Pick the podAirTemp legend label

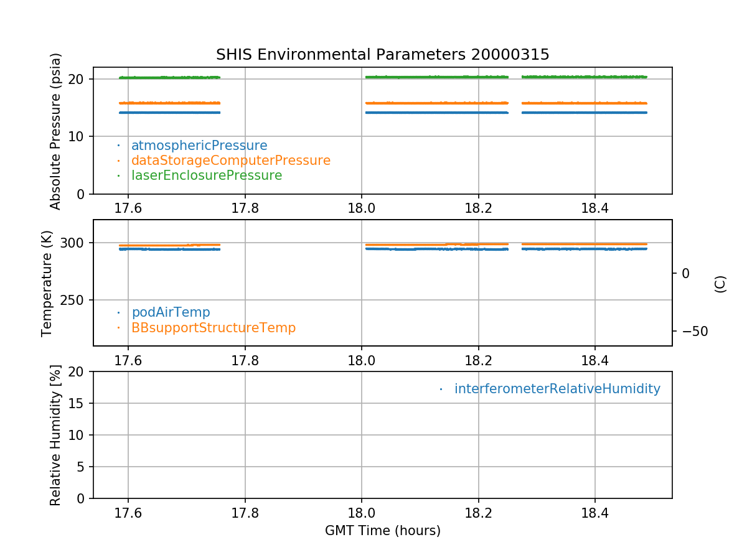[x=171, y=312]
